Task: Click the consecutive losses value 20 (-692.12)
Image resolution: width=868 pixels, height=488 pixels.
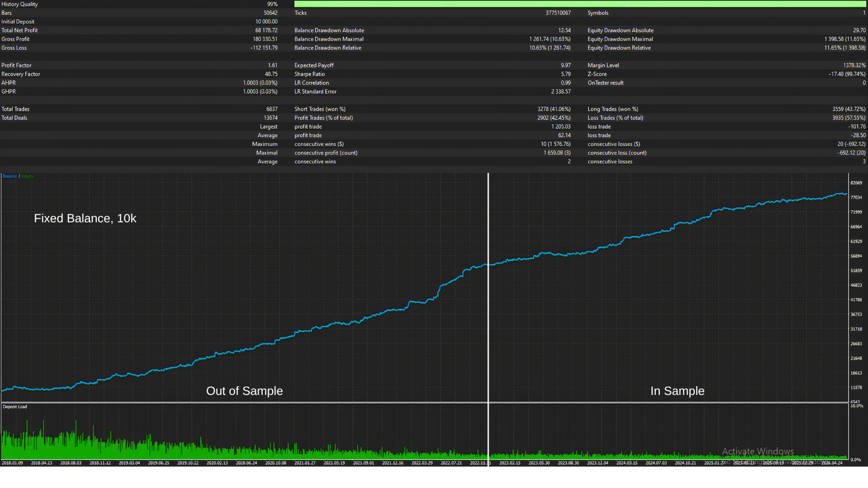Action: pos(851,144)
